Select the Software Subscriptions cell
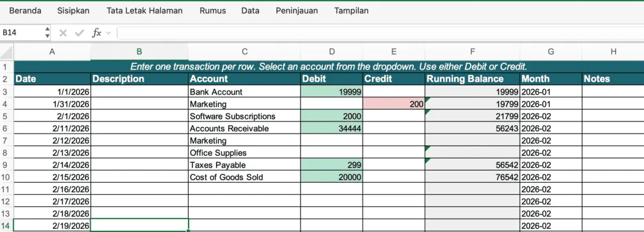Image resolution: width=644 pixels, height=232 pixels. pyautogui.click(x=244, y=116)
